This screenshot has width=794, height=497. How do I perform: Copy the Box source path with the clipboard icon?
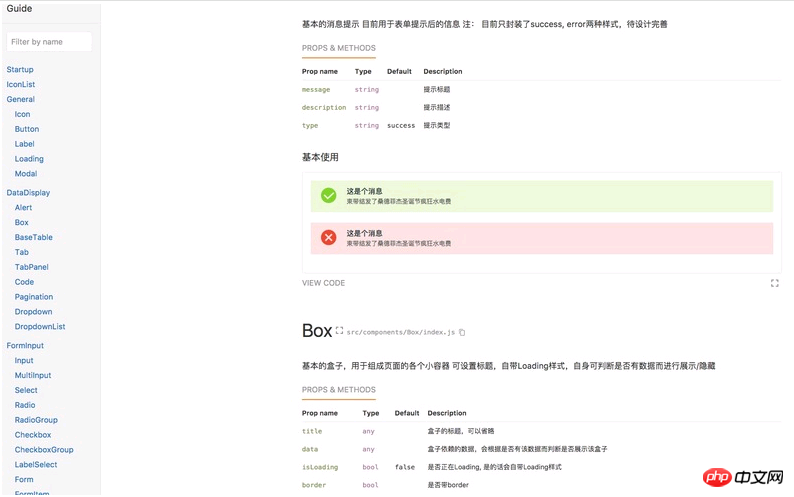point(462,333)
